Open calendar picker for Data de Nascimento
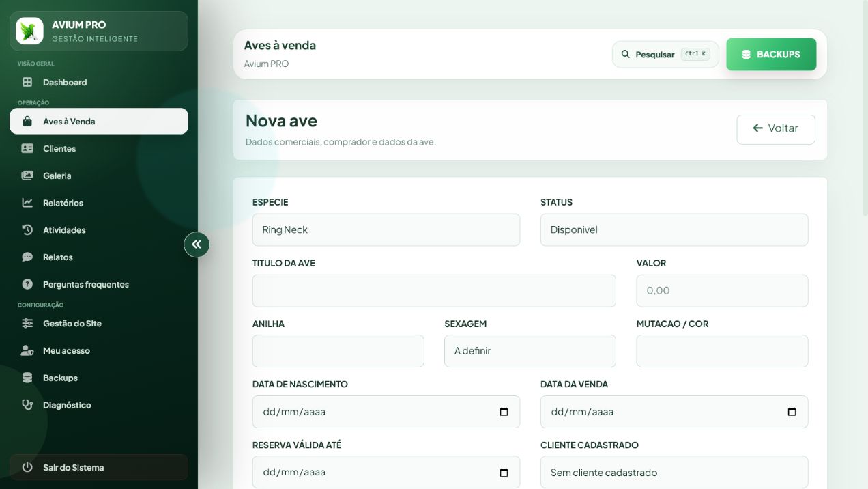868x489 pixels. pos(504,412)
